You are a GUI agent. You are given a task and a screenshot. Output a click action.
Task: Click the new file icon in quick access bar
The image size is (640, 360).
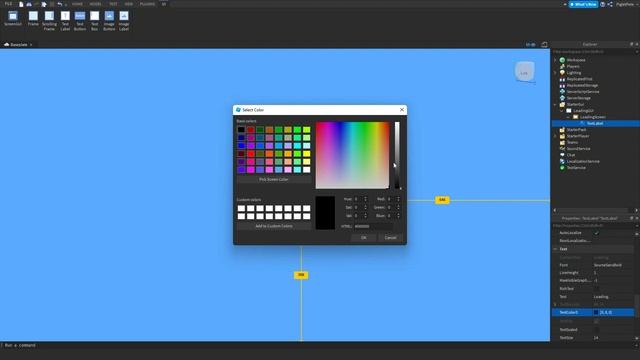pos(21,4)
